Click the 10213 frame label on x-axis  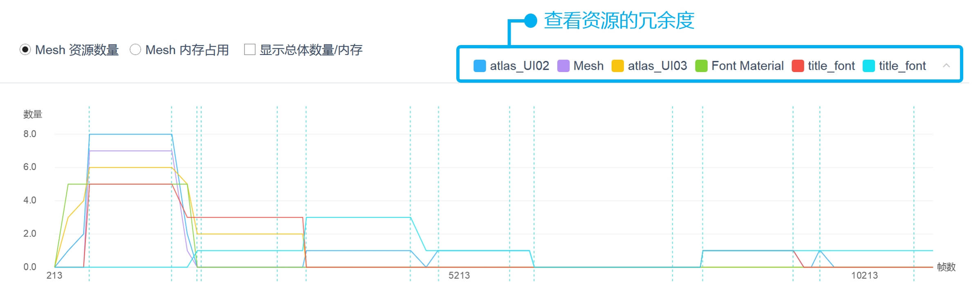point(864,276)
